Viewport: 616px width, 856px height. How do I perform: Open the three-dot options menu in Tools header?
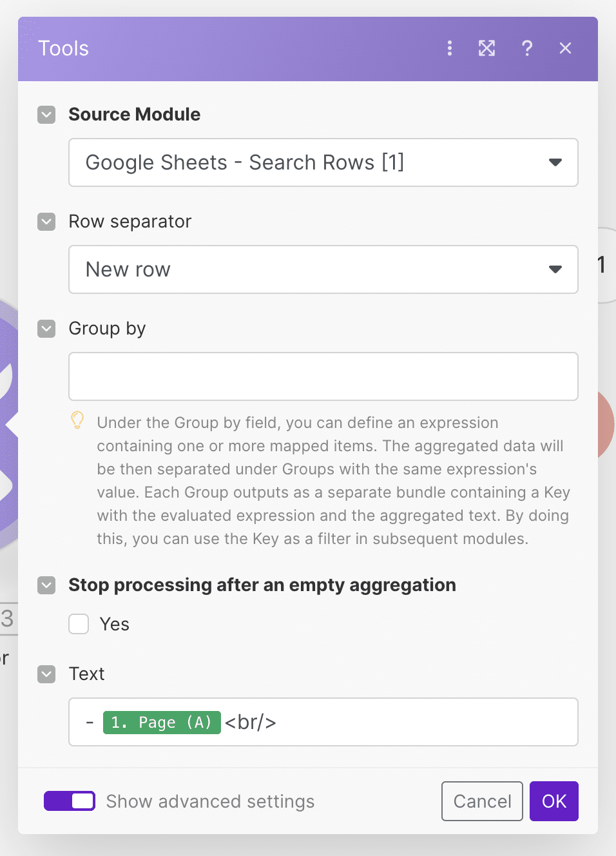coord(450,48)
